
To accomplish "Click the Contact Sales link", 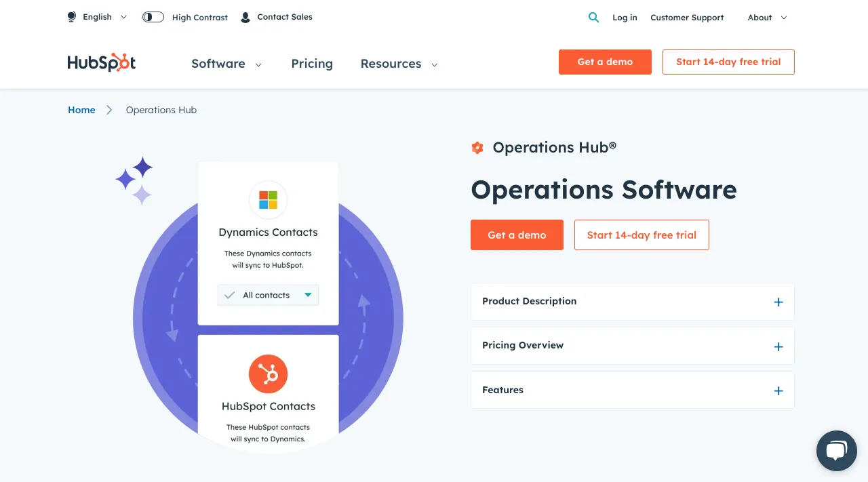I will coord(285,17).
